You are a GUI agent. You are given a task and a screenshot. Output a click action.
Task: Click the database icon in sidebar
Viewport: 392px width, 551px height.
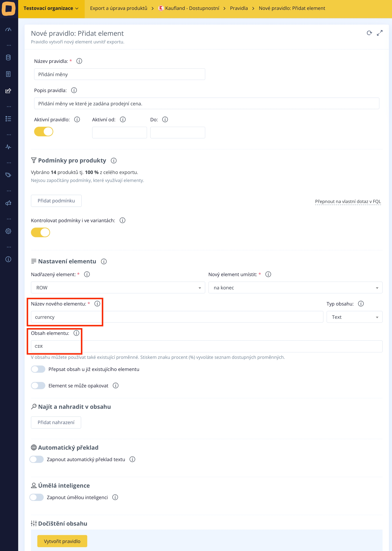click(x=9, y=58)
